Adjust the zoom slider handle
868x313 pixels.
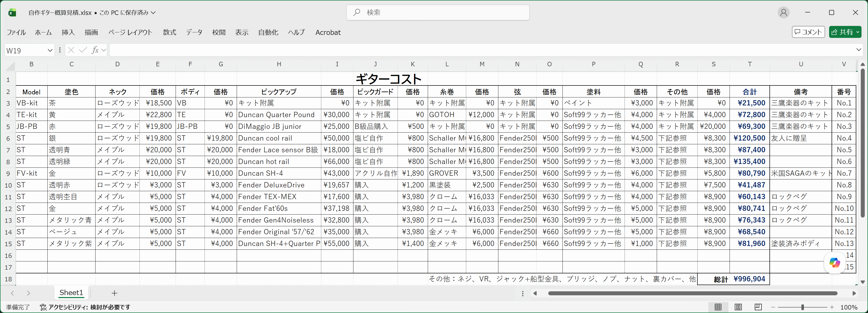point(803,307)
